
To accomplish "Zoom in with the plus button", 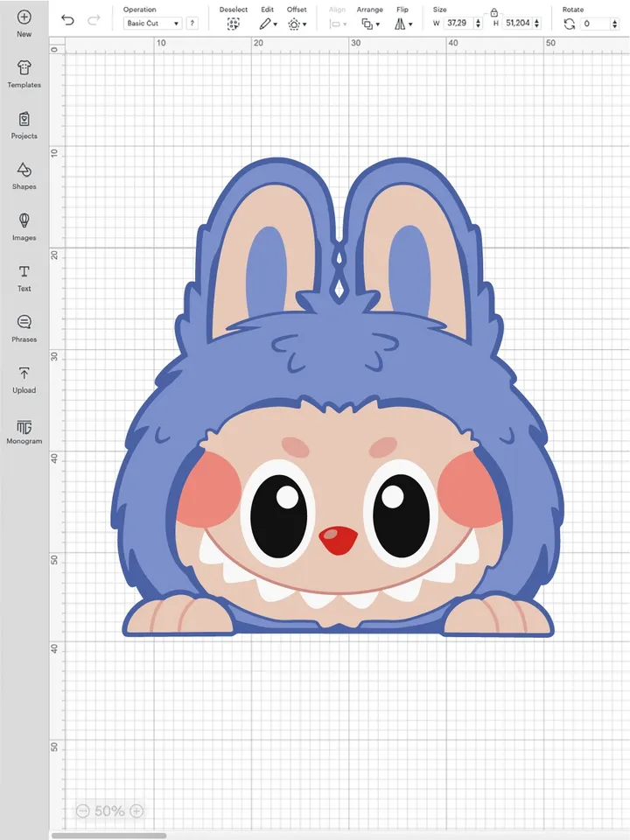I will [136, 811].
